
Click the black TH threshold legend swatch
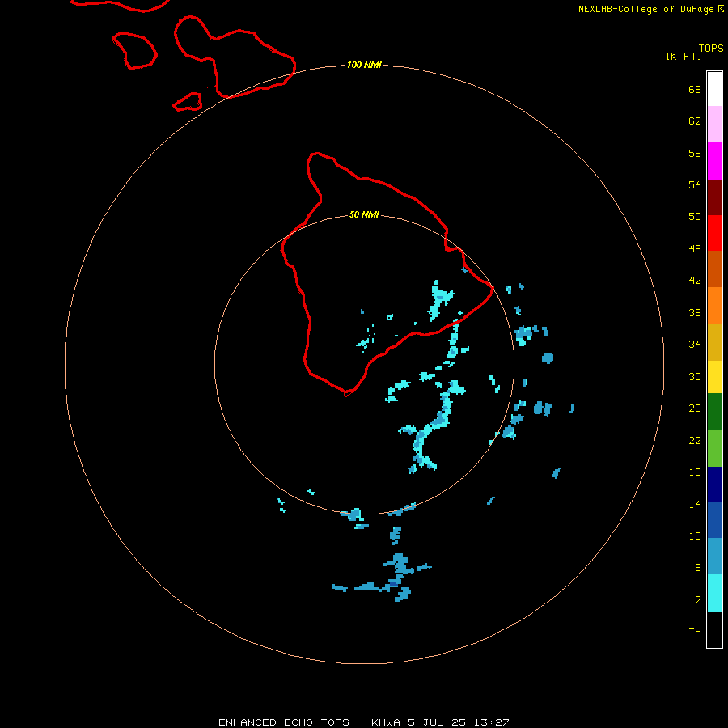(714, 629)
